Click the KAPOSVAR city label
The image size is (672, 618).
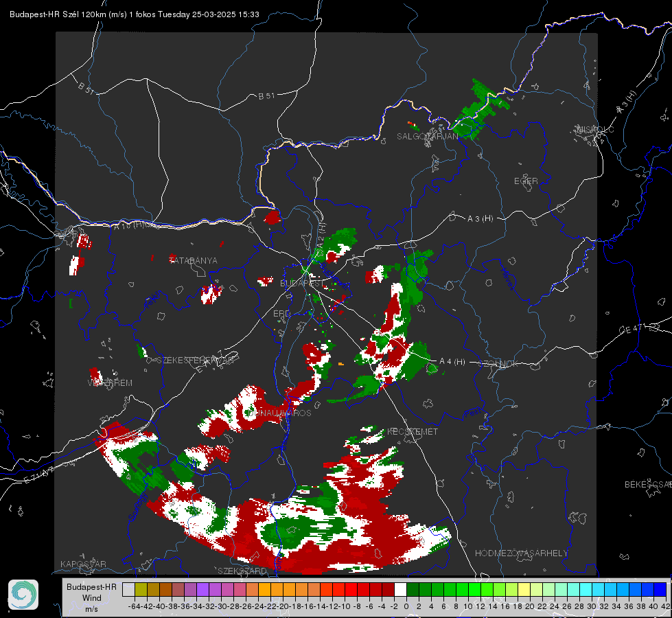point(83,564)
